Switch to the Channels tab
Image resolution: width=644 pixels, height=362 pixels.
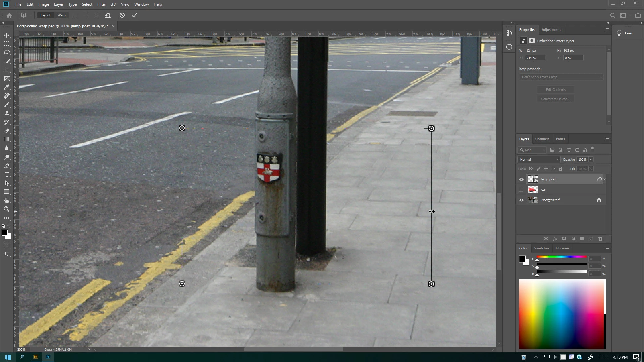tap(542, 139)
